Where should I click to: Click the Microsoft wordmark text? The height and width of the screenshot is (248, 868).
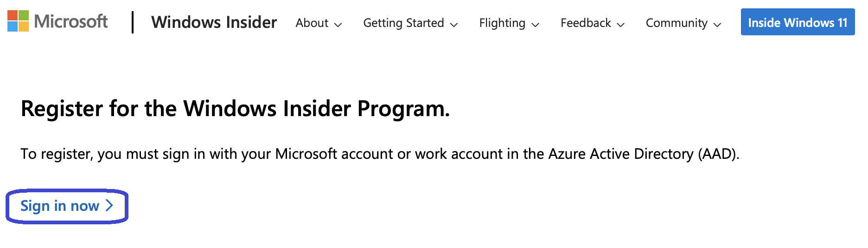click(70, 21)
